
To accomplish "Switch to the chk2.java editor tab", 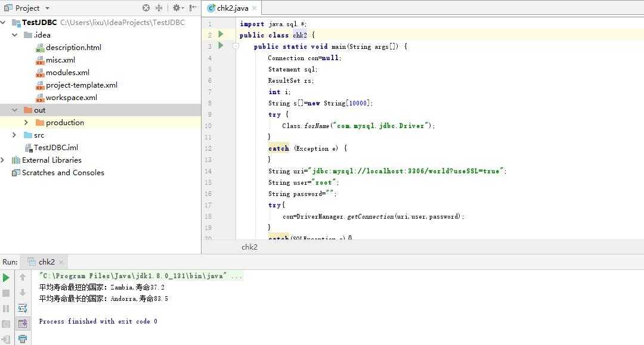I will 233,8.
